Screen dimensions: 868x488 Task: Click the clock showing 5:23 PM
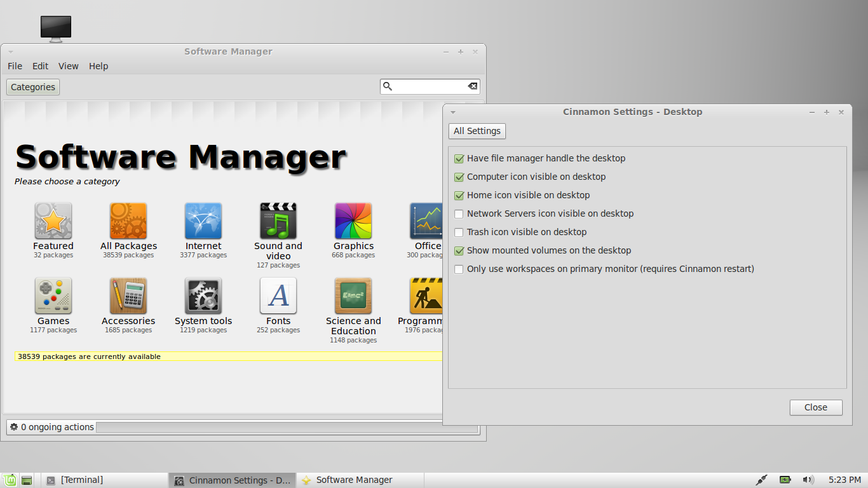coord(844,480)
